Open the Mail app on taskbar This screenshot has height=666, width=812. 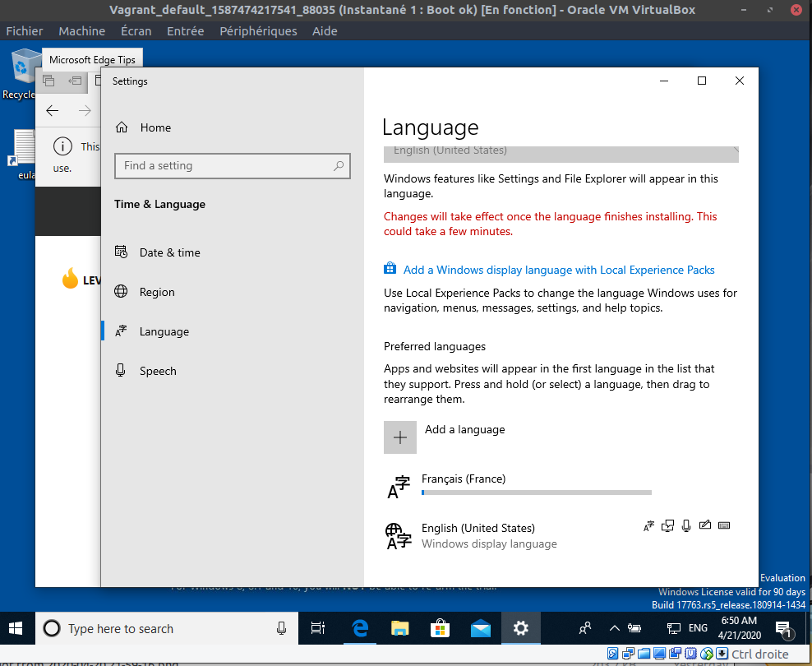point(481,629)
